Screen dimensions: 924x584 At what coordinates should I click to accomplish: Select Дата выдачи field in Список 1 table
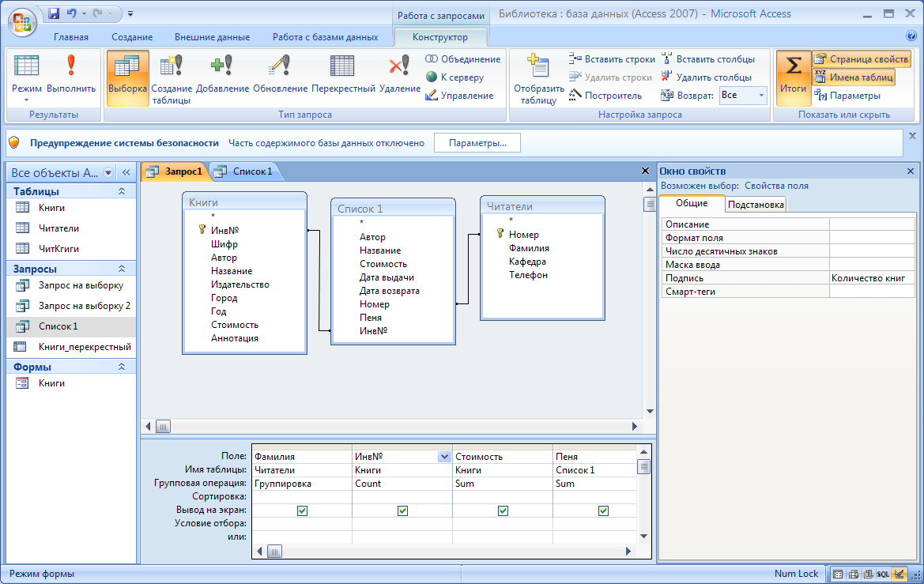(x=387, y=277)
